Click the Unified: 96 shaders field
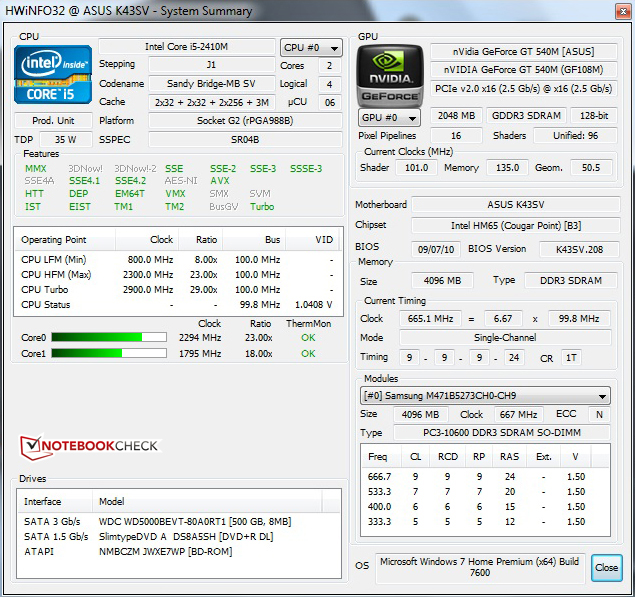Screen dimensions: 635x597 (x=575, y=136)
